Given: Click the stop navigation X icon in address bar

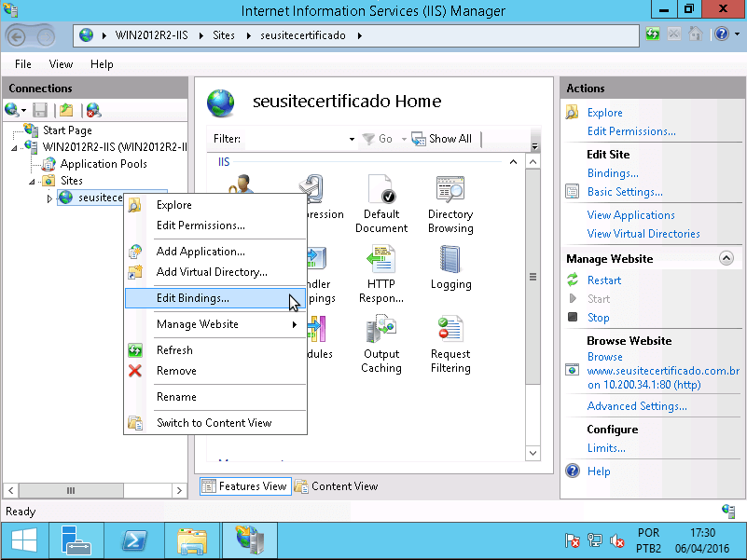Looking at the screenshot, I should click(x=674, y=34).
